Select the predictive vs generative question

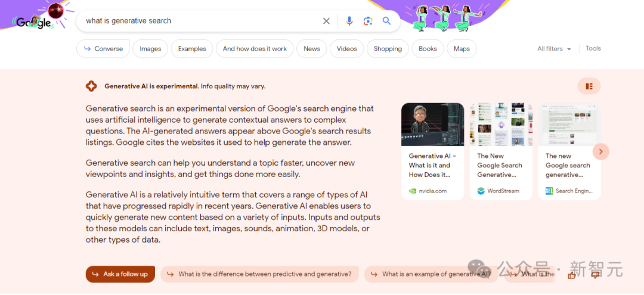coord(259,274)
